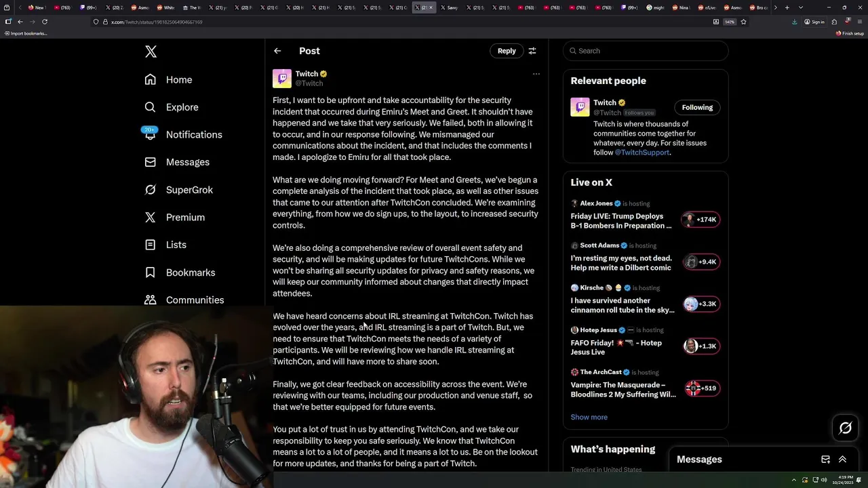Screen dimensions: 868x488
Task: Join Scott Adams space via +9.4K badge
Action: point(701,262)
